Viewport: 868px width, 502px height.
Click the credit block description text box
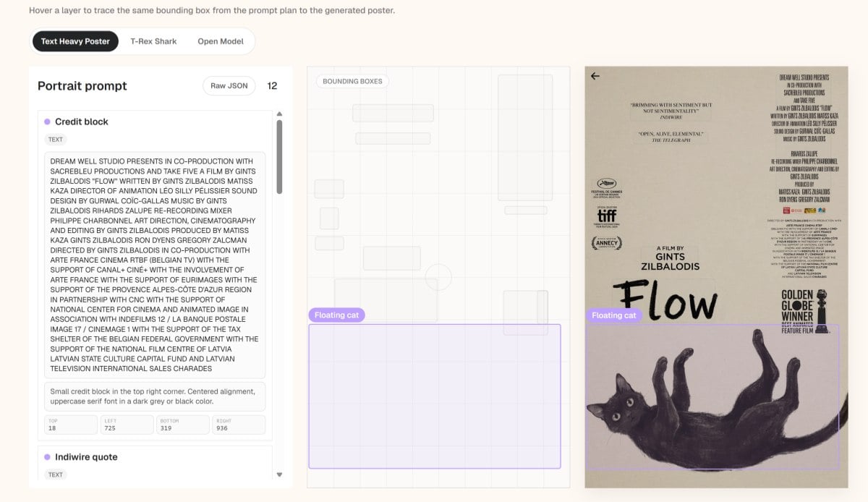coord(155,396)
